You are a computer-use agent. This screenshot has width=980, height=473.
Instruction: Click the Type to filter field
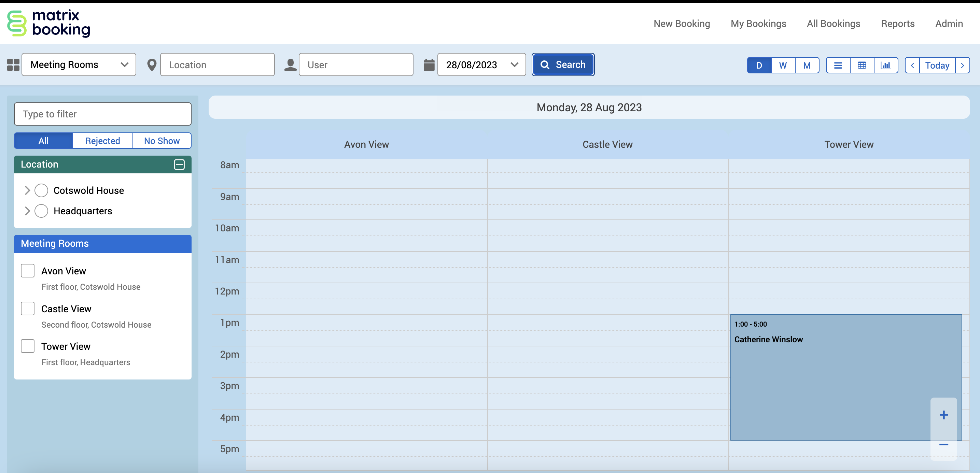tap(103, 114)
